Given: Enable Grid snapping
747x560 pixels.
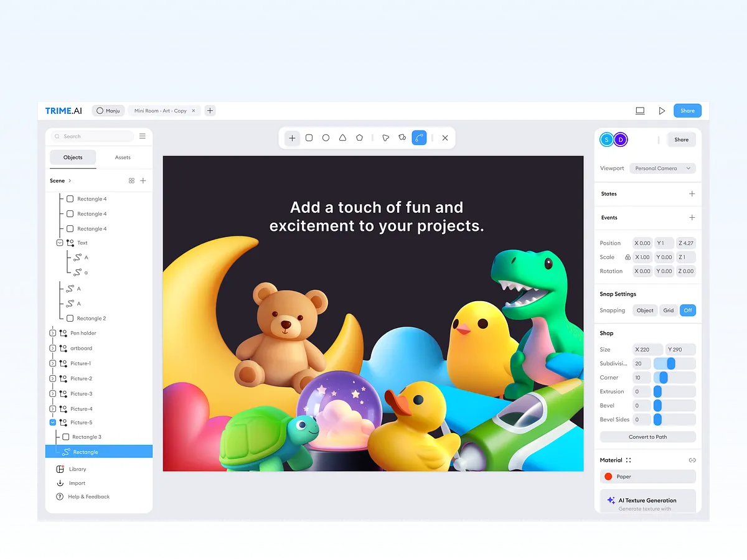Looking at the screenshot, I should [x=668, y=310].
